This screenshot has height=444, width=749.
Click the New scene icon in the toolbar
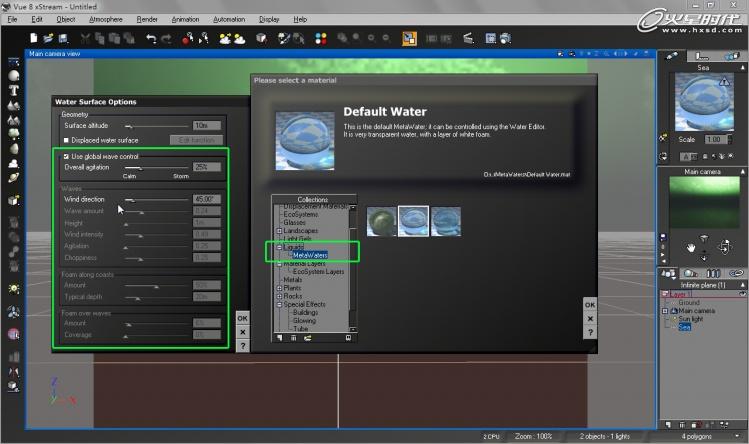pyautogui.click(x=33, y=38)
